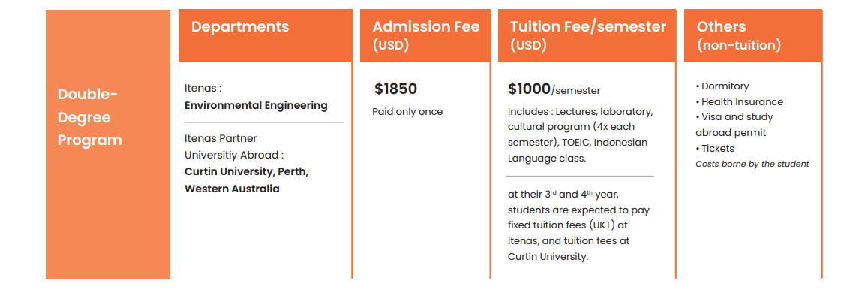Click the Tickets bullet item
The height and width of the screenshot is (293, 868).
tap(715, 149)
